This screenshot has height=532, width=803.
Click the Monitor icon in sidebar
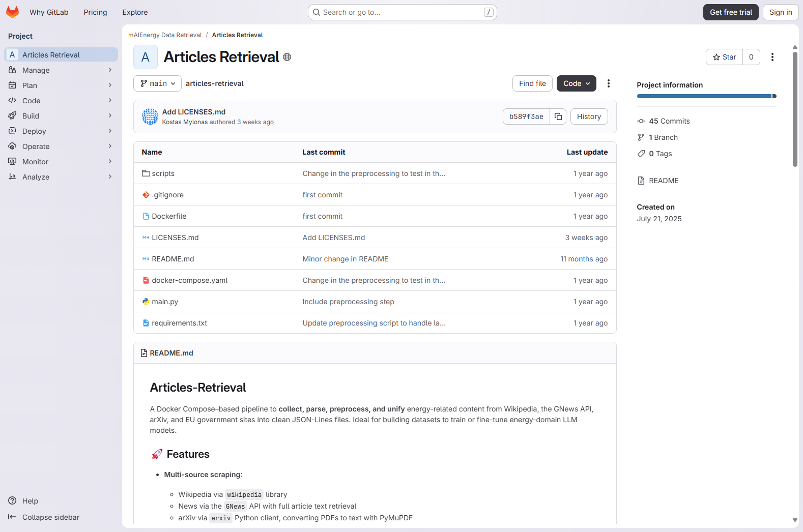12,162
